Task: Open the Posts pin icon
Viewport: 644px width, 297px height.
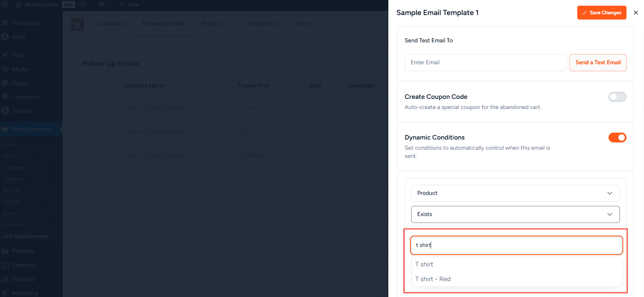Action: click(5, 55)
